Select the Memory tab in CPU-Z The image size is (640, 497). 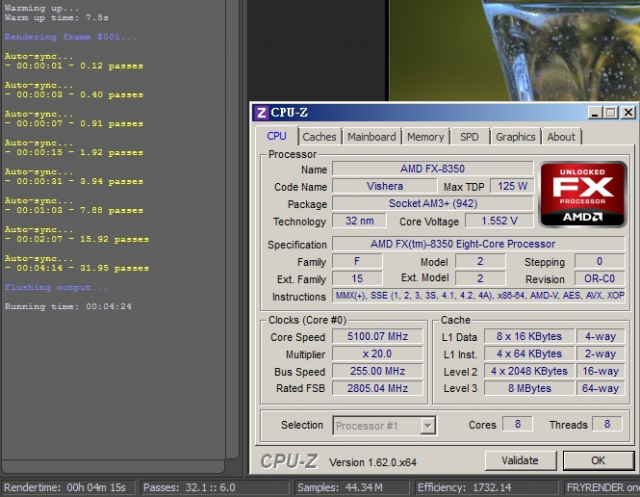pos(425,137)
